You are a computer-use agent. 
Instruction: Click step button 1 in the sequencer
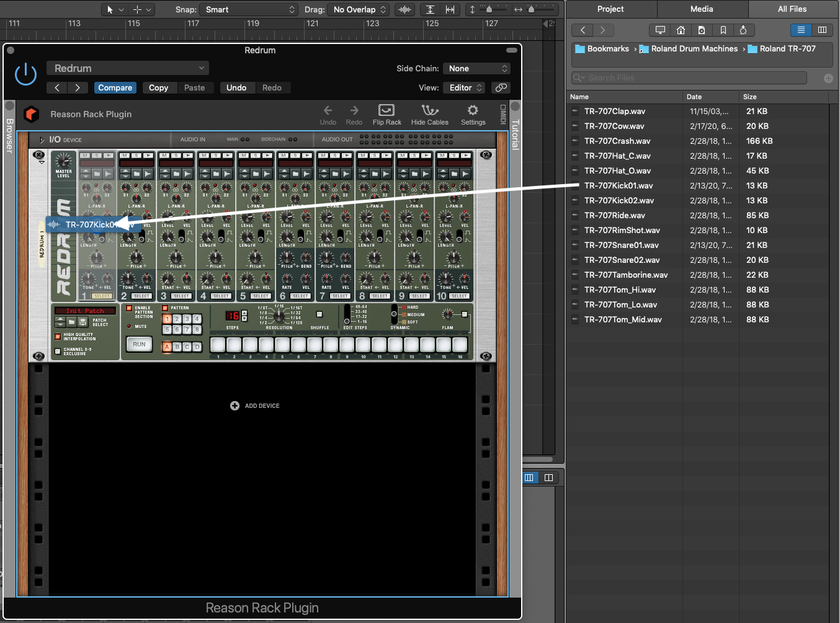pos(218,345)
